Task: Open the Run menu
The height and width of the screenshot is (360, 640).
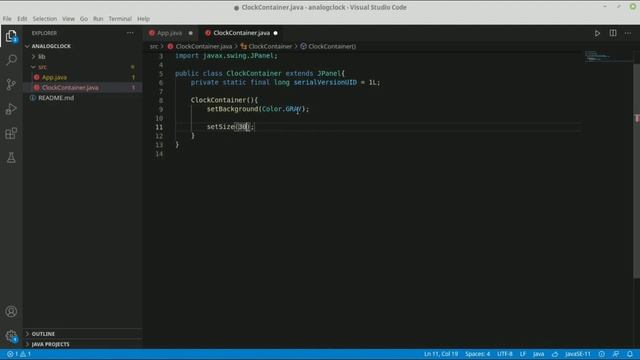Action: pos(98,19)
